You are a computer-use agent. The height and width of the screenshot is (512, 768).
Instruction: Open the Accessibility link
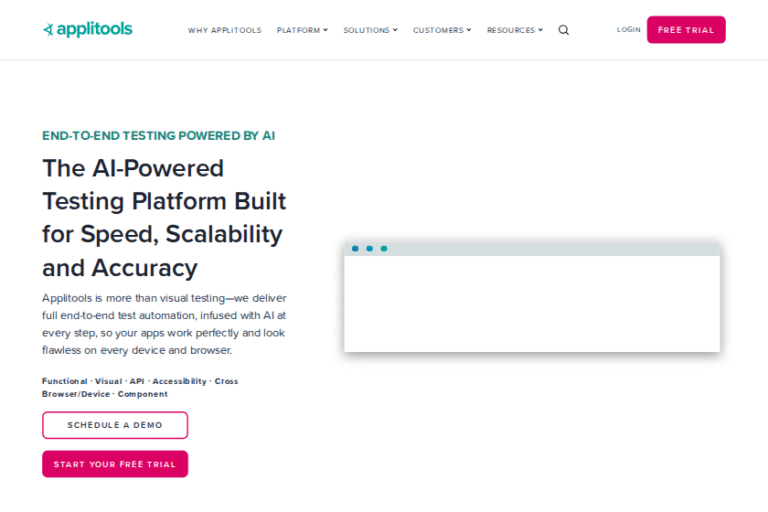[x=179, y=381]
